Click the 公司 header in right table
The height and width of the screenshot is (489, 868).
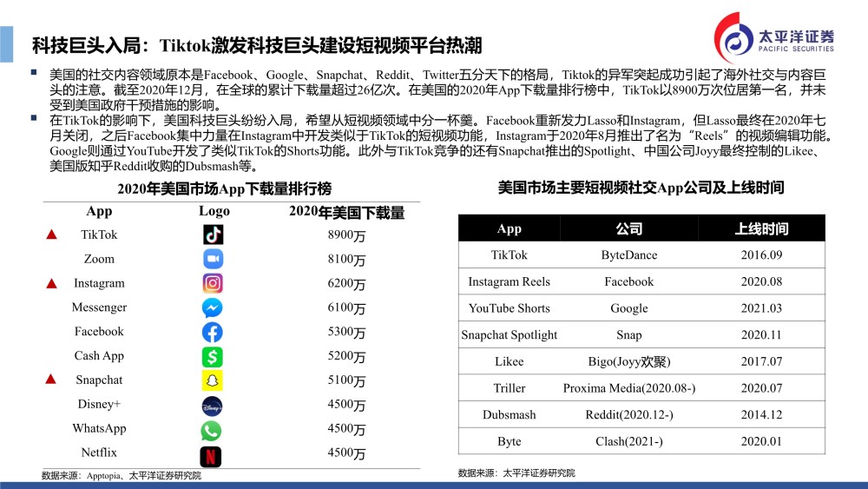click(x=628, y=228)
